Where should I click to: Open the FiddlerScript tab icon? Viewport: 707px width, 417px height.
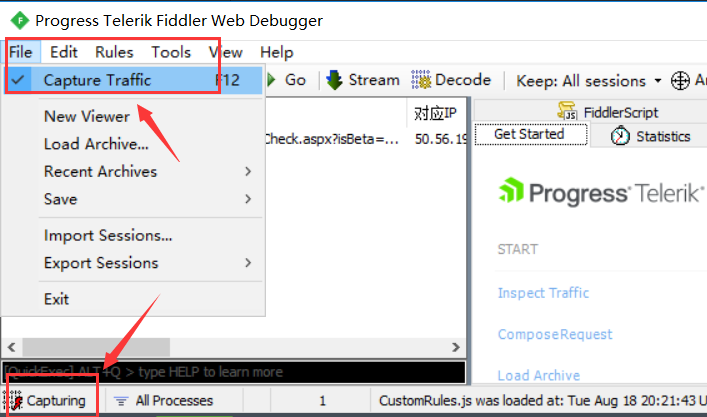tap(566, 111)
